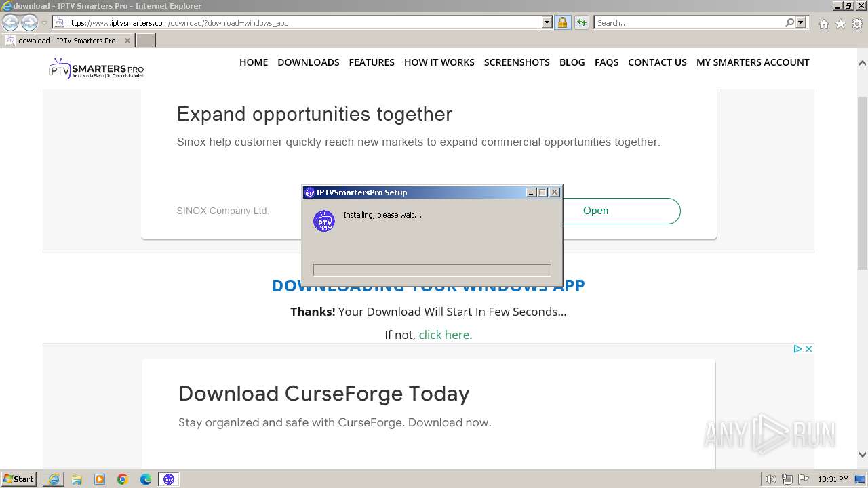This screenshot has height=488, width=868.
Task: Focus the IE search input field
Action: (x=690, y=22)
